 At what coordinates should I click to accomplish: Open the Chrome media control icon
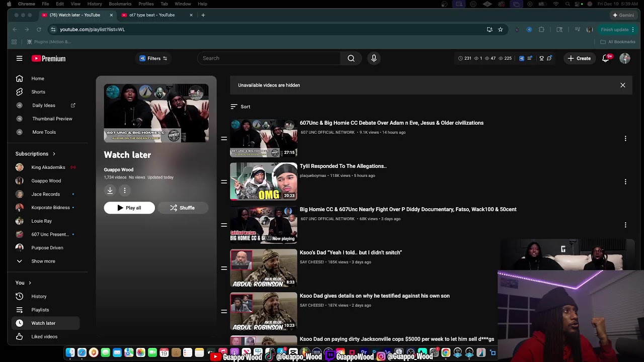point(577,30)
